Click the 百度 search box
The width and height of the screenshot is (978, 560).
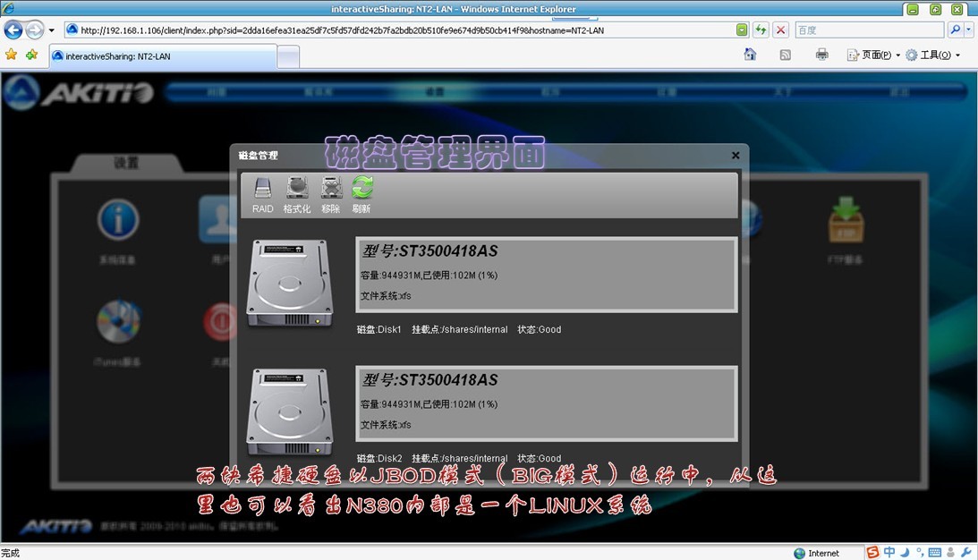point(870,30)
